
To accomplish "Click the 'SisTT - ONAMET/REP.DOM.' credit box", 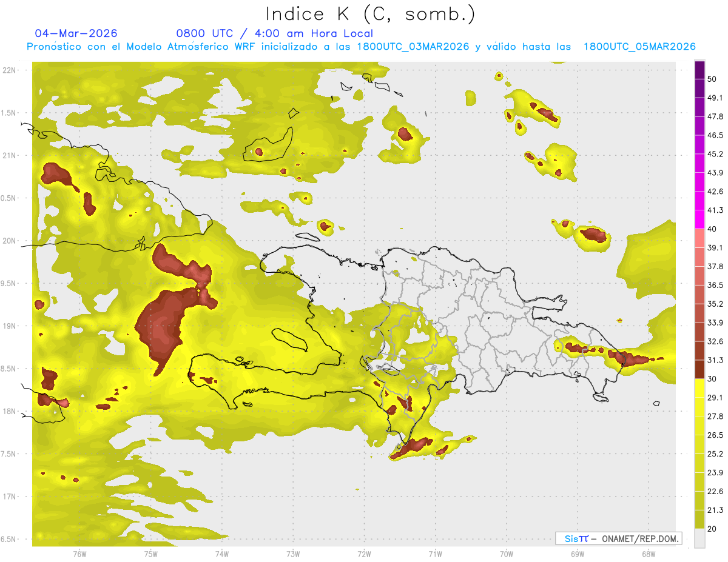I will click(618, 538).
